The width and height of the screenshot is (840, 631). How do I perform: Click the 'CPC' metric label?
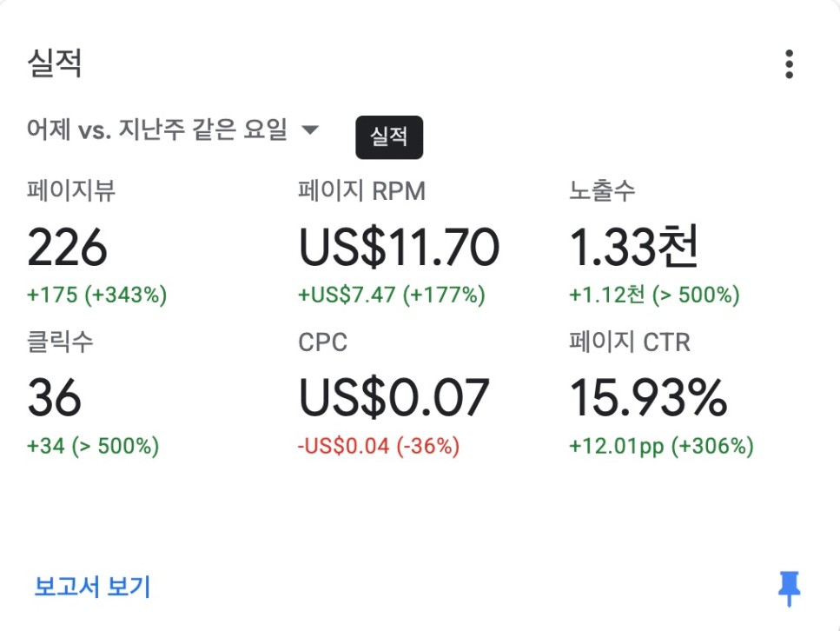tap(322, 342)
